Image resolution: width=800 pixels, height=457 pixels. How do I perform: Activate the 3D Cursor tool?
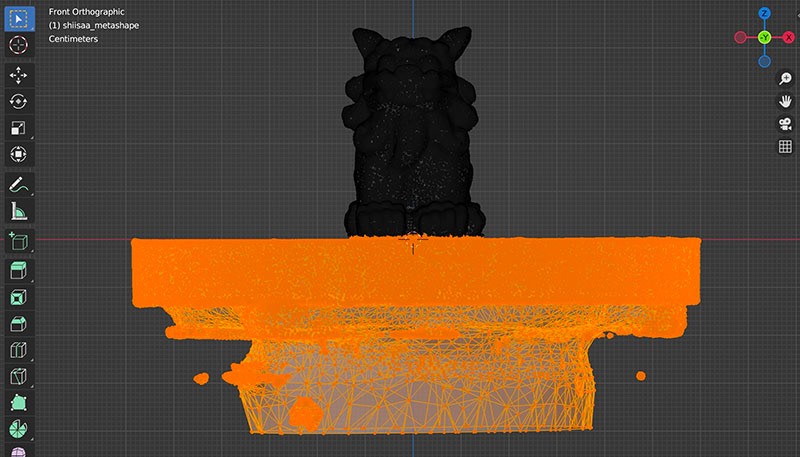[x=19, y=45]
